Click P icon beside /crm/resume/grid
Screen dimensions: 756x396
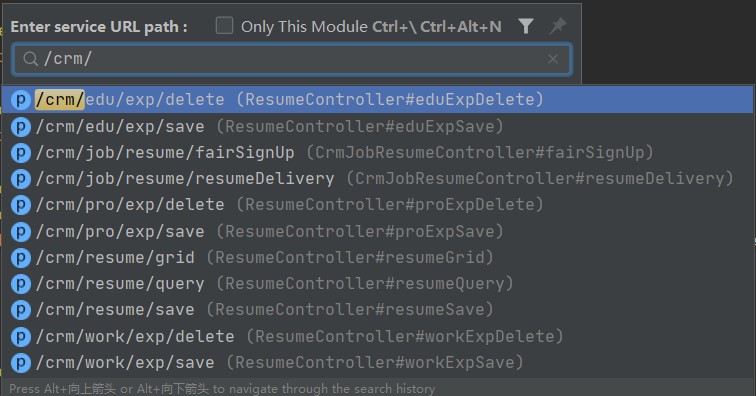21,258
